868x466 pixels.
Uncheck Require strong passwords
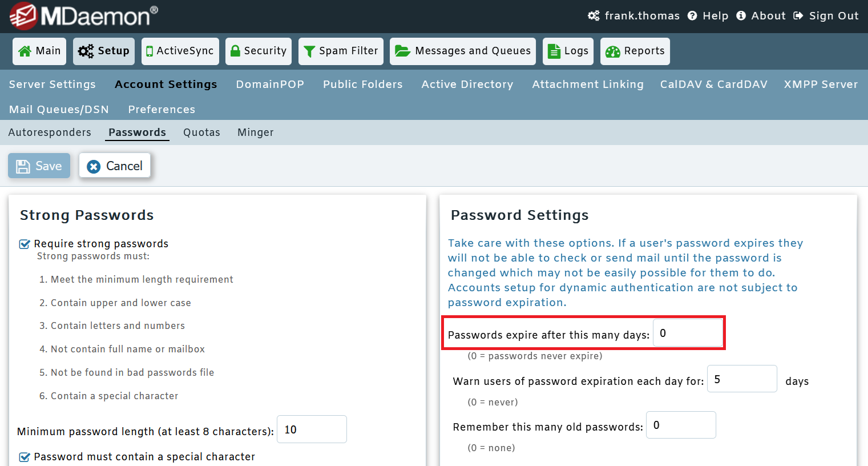tap(24, 243)
